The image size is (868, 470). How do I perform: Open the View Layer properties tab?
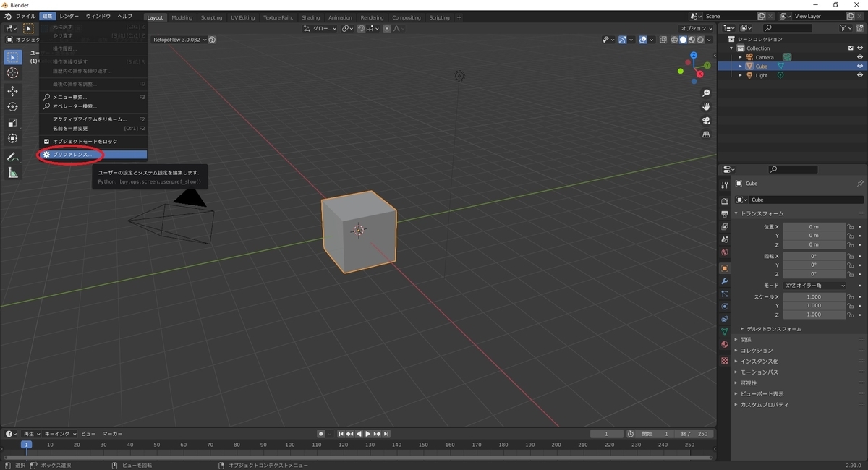pos(724,227)
